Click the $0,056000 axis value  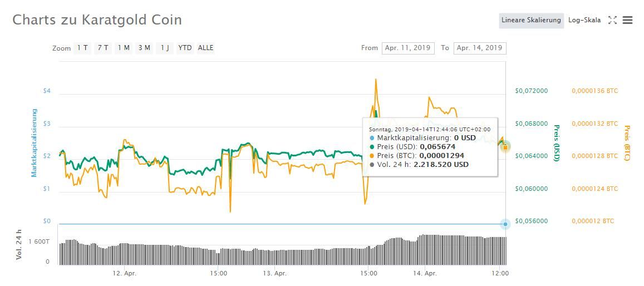(x=531, y=221)
